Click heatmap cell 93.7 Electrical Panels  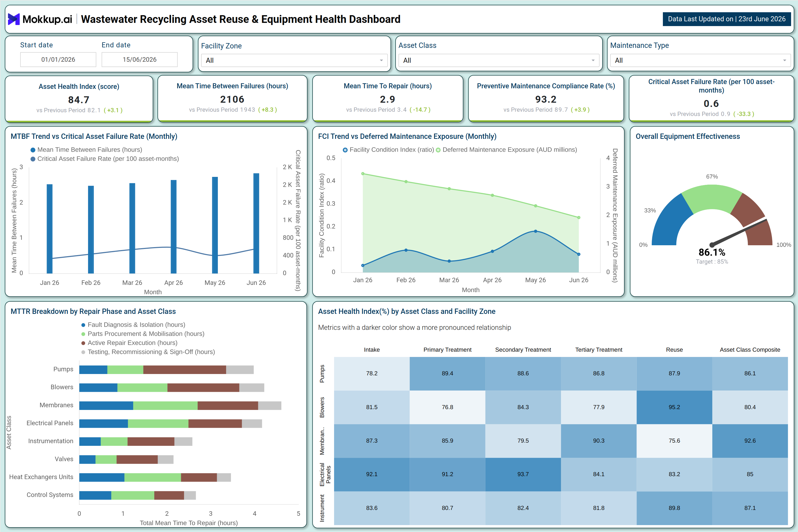523,474
